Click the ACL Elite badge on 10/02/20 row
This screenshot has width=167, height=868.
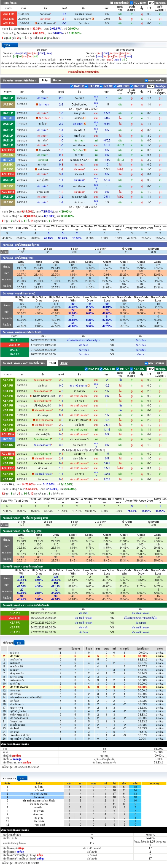pyautogui.click(x=9, y=14)
